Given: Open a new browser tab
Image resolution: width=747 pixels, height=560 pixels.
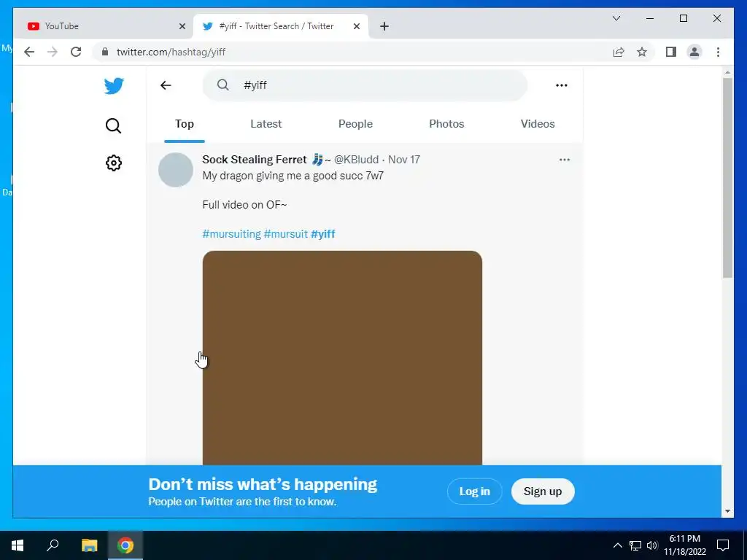Looking at the screenshot, I should point(384,26).
